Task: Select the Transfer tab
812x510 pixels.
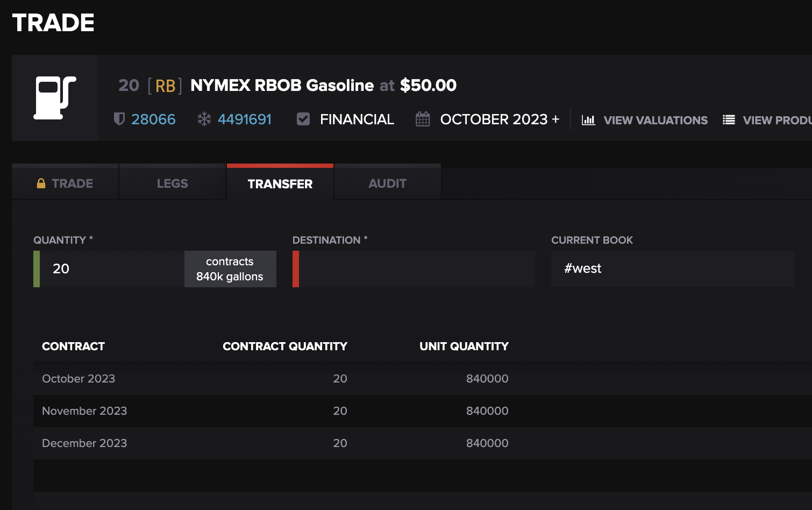Action: [x=280, y=183]
